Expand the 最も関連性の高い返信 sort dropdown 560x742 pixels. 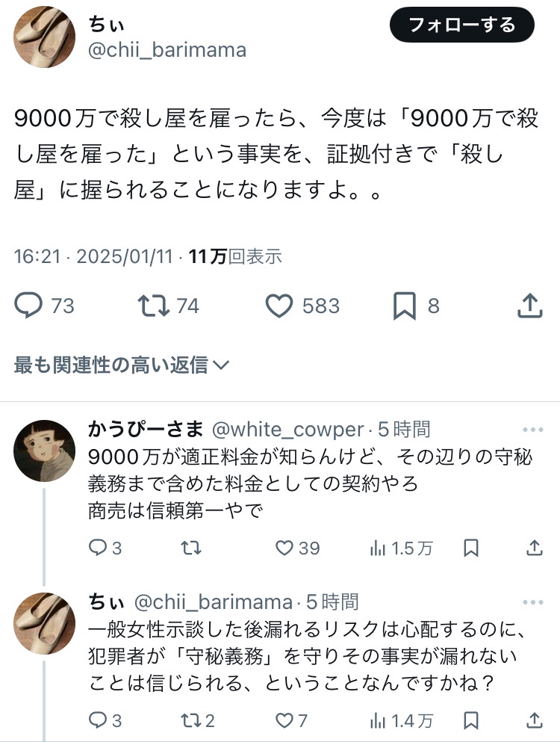[x=122, y=365]
